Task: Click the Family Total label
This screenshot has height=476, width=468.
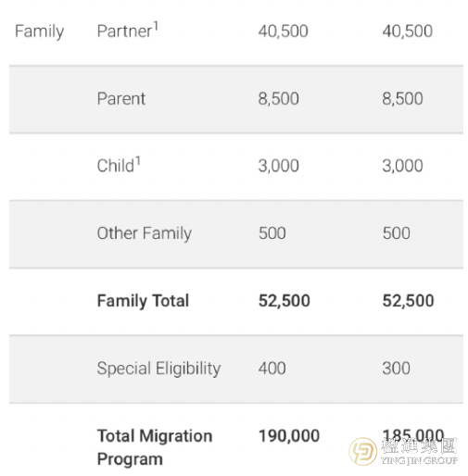Action: pos(143,301)
